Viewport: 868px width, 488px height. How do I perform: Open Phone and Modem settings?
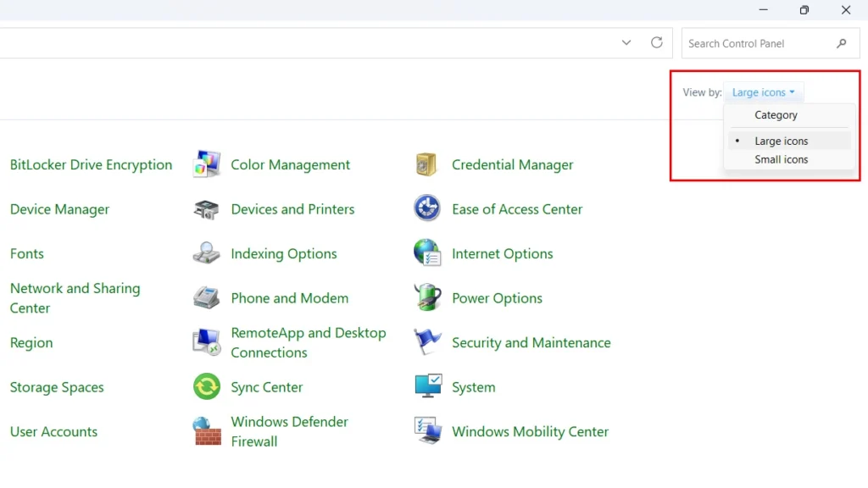(x=289, y=298)
